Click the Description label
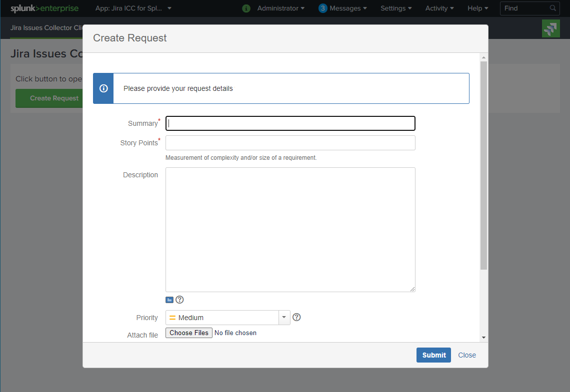 pos(140,175)
